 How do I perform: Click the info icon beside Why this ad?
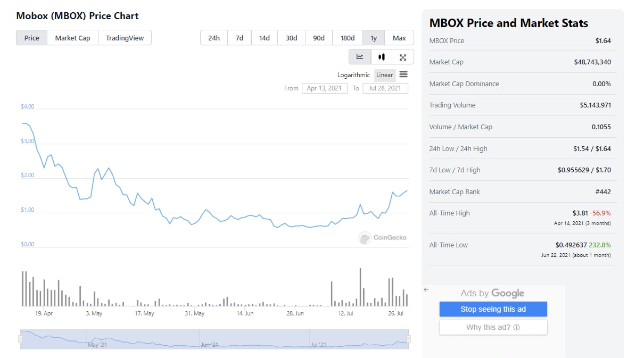[x=516, y=327]
